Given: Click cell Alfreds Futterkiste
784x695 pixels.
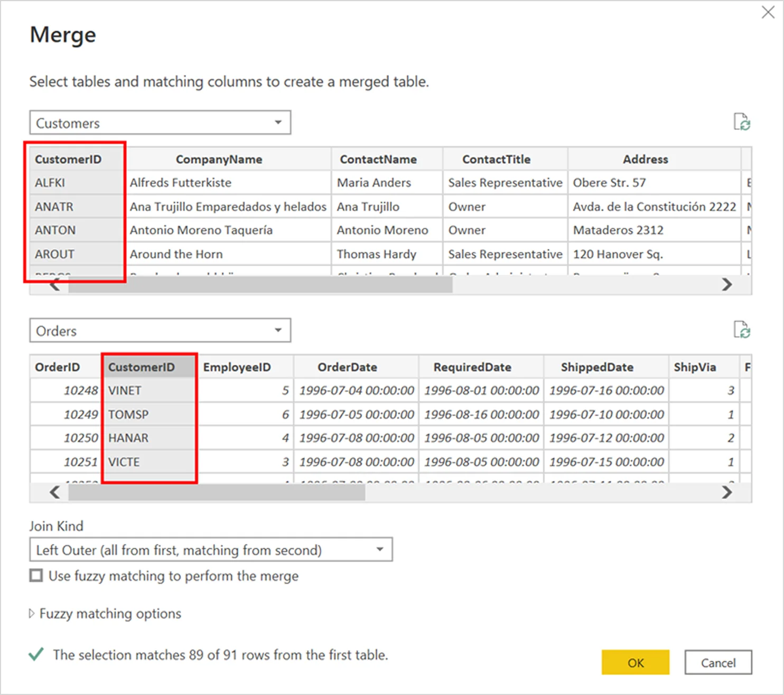Looking at the screenshot, I should point(229,183).
